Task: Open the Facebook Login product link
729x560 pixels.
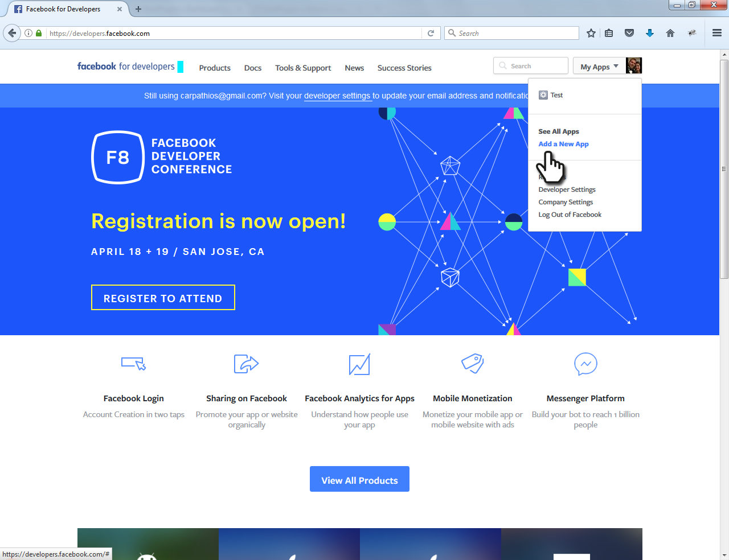Action: [x=134, y=398]
